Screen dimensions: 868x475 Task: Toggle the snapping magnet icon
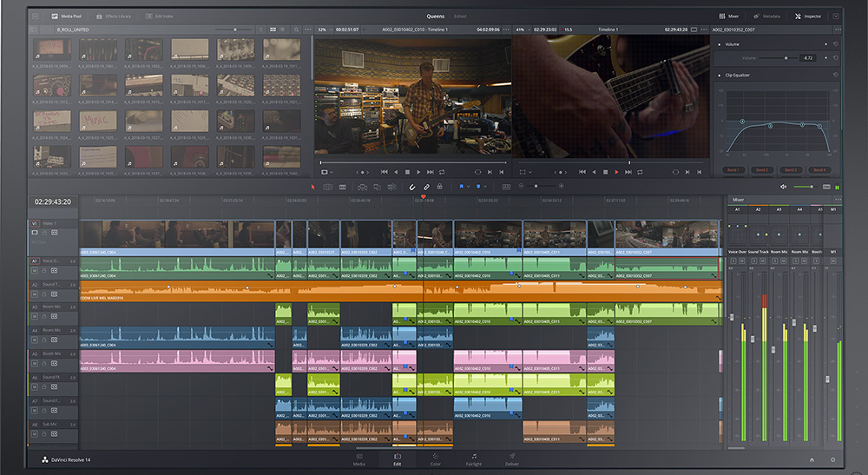tap(412, 187)
